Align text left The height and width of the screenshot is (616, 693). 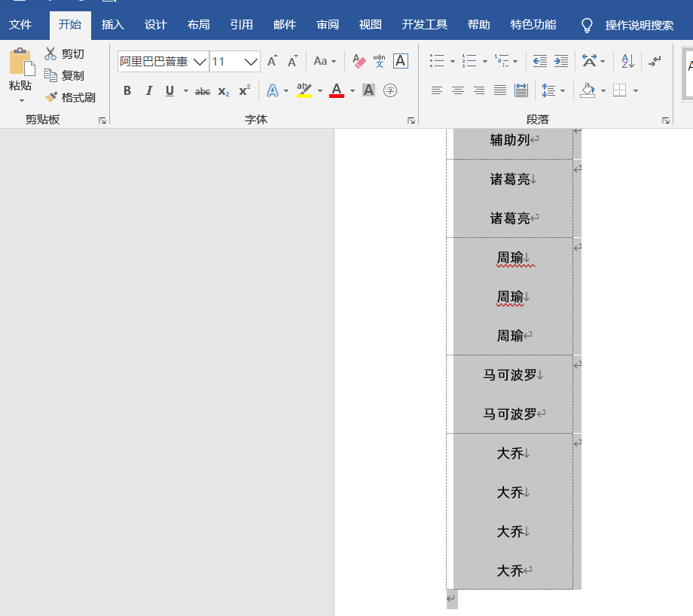[x=437, y=90]
